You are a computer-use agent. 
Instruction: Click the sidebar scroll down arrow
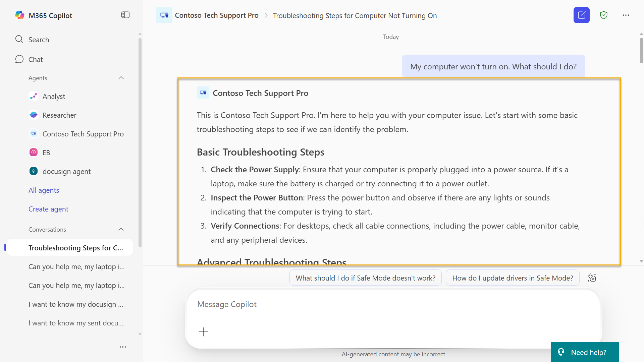(140, 334)
